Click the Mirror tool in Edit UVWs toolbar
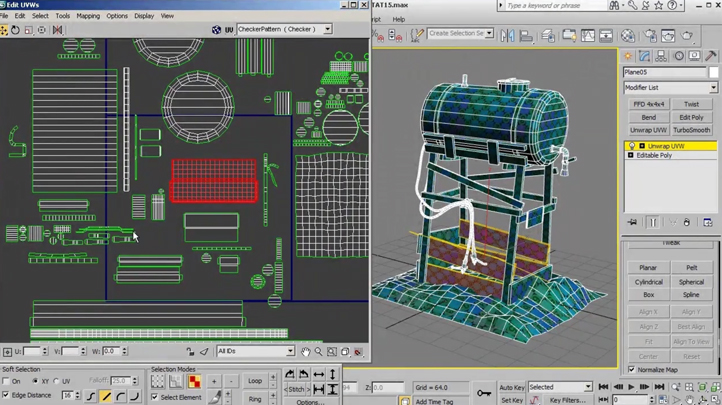This screenshot has width=722, height=405. click(x=57, y=30)
